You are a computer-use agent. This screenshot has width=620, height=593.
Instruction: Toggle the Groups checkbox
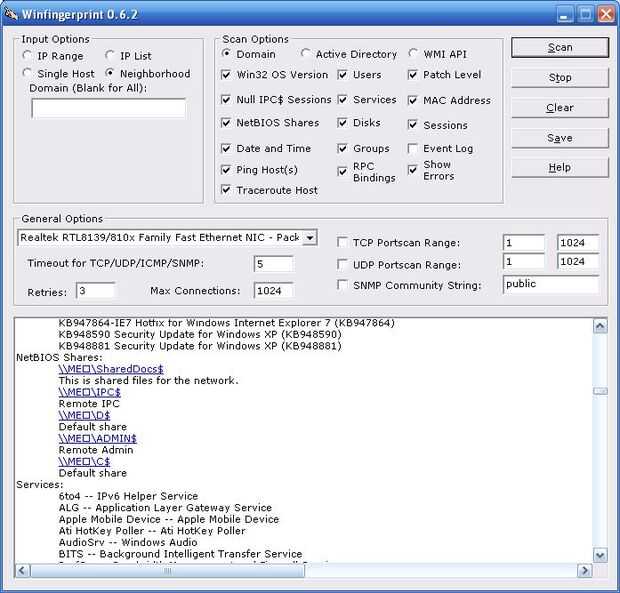coord(342,148)
